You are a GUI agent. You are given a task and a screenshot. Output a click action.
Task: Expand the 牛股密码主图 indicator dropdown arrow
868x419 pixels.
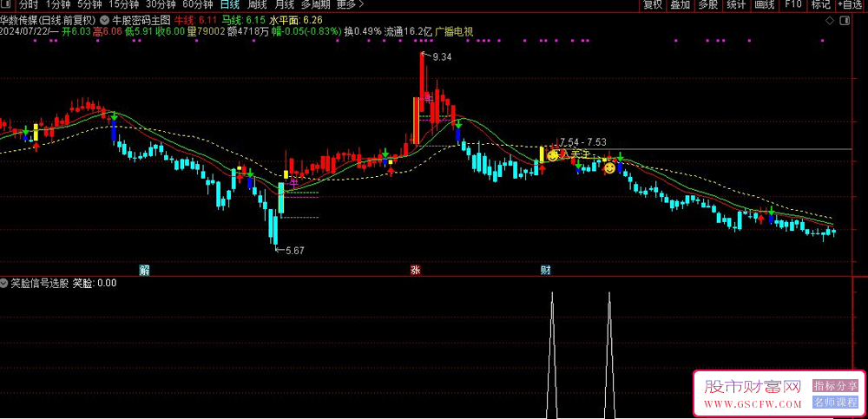[105, 19]
